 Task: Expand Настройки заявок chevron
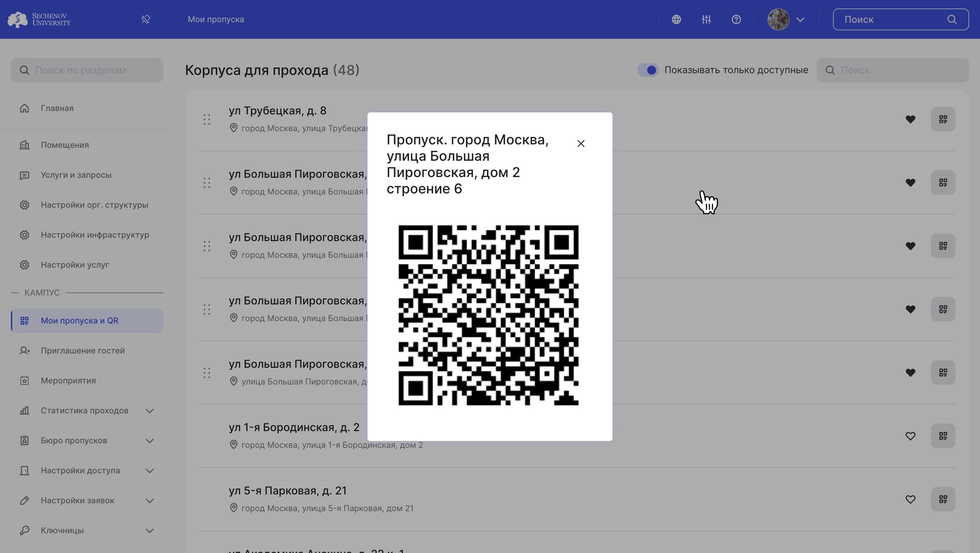coord(149,501)
